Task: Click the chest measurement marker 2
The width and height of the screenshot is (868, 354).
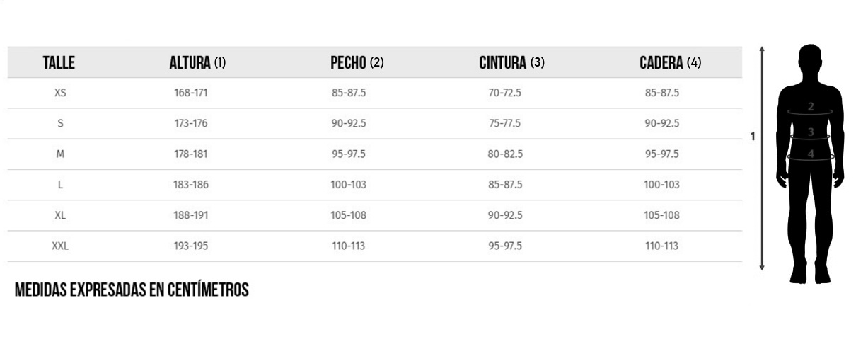Action: (811, 108)
